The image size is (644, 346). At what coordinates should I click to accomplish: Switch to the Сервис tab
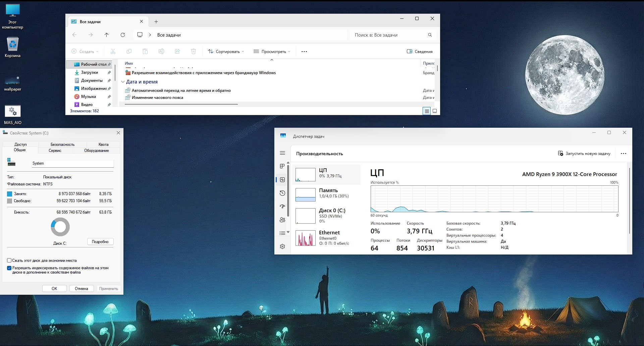55,151
